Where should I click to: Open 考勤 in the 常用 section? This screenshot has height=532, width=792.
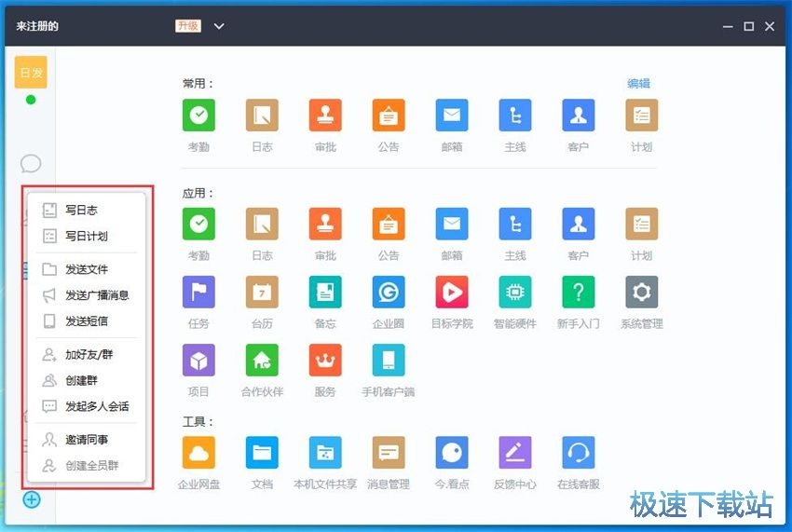coord(198,116)
